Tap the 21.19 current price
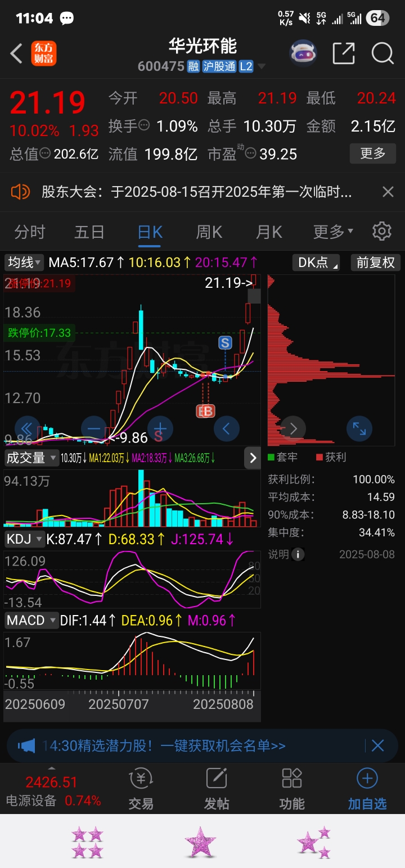Screen dimensions: 405x868 click(47, 103)
